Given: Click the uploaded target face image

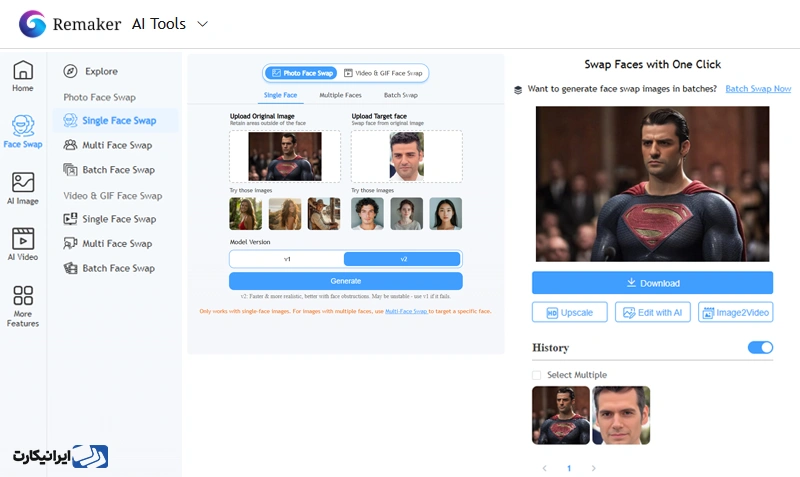Looking at the screenshot, I should point(407,156).
